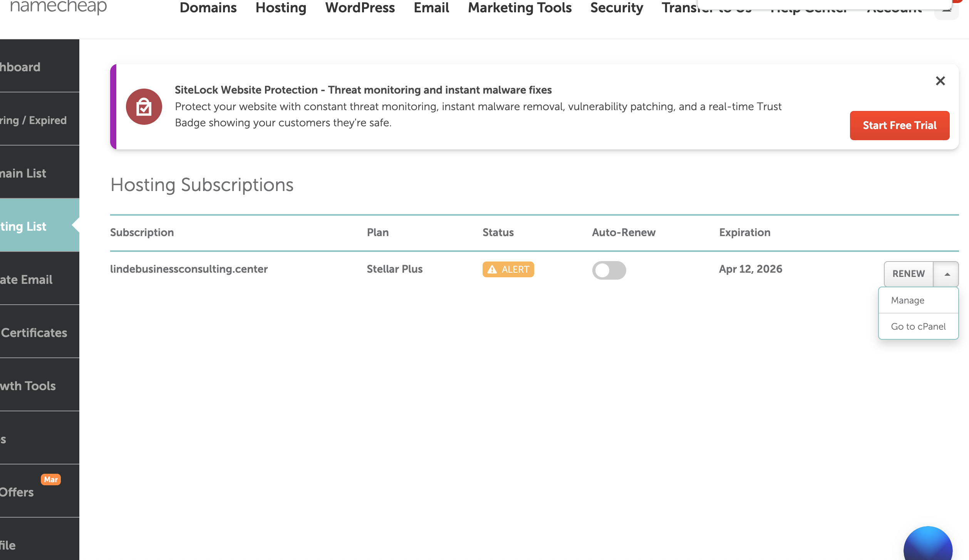Click the orange ALERT status badge
This screenshot has width=969, height=560.
(508, 269)
